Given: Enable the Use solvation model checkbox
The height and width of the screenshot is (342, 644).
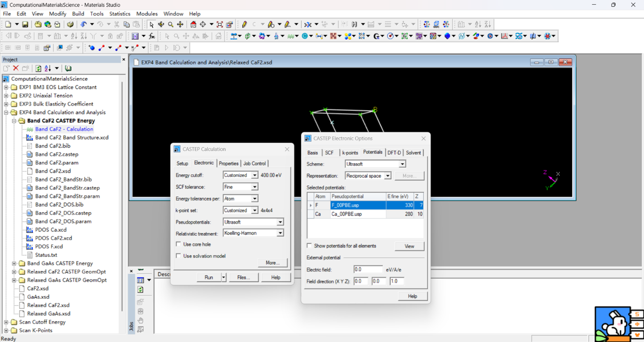Looking at the screenshot, I should [x=178, y=256].
